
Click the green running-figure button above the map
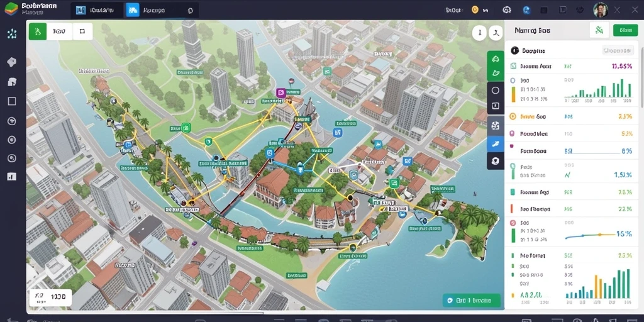(37, 31)
